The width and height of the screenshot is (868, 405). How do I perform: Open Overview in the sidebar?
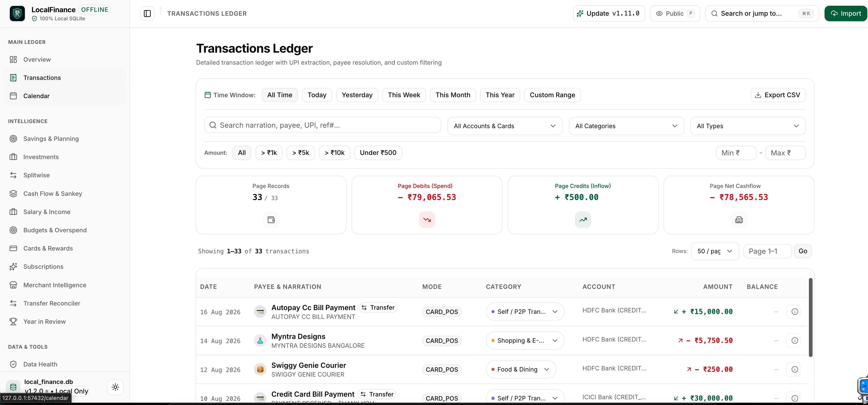point(65,59)
